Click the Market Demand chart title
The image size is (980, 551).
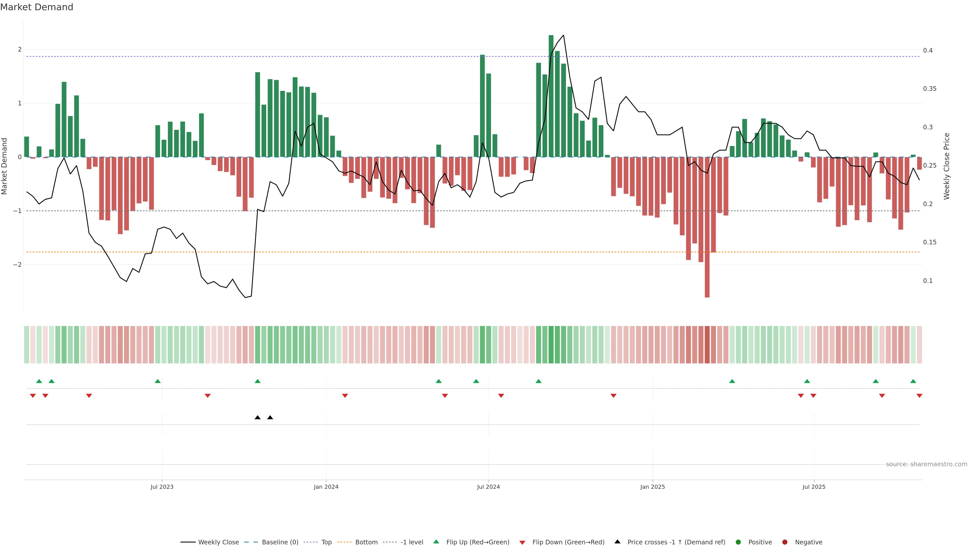(x=36, y=7)
